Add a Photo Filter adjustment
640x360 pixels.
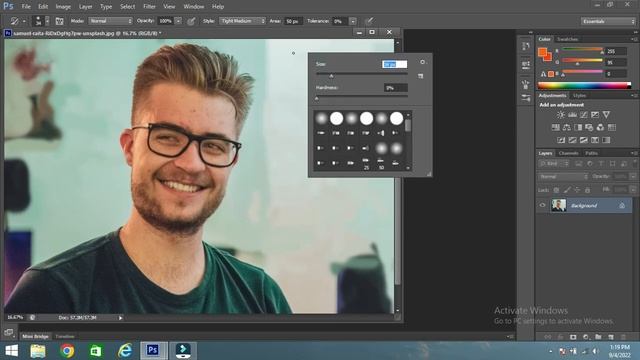click(589, 127)
